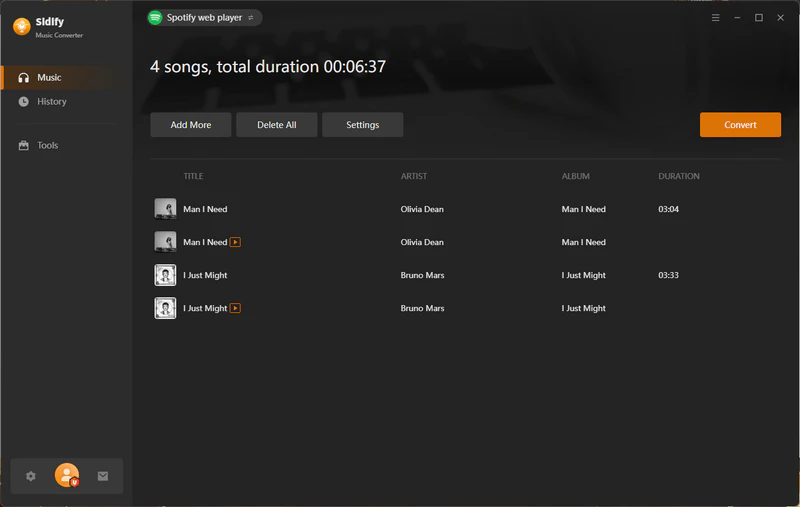Click Bruno Mars in the third row
Screen dimensions: 800x507
click(422, 275)
